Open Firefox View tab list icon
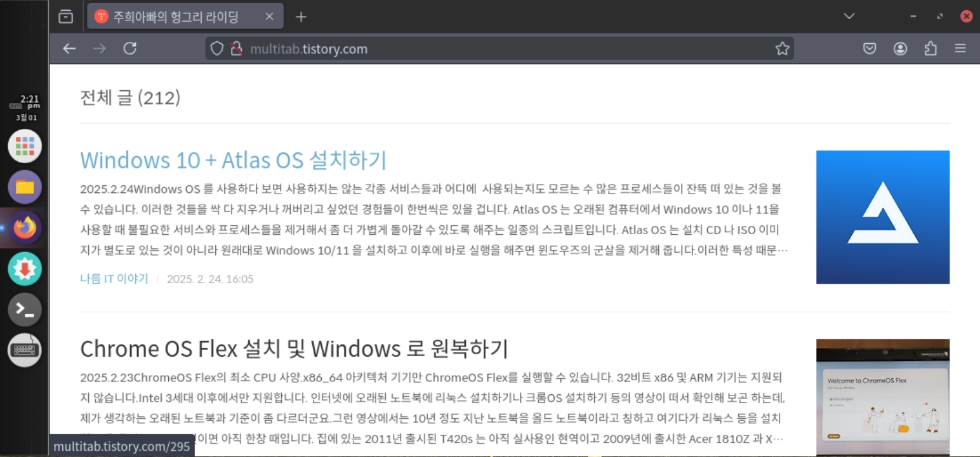 [x=65, y=17]
